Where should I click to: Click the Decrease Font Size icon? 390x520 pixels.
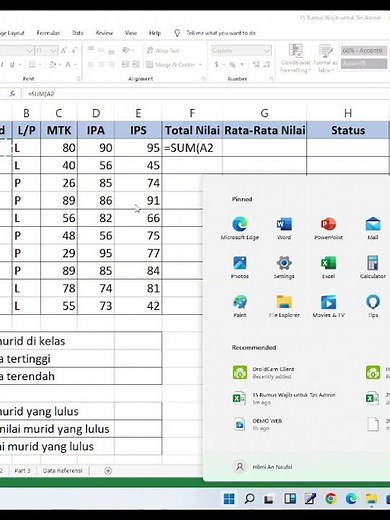click(74, 51)
